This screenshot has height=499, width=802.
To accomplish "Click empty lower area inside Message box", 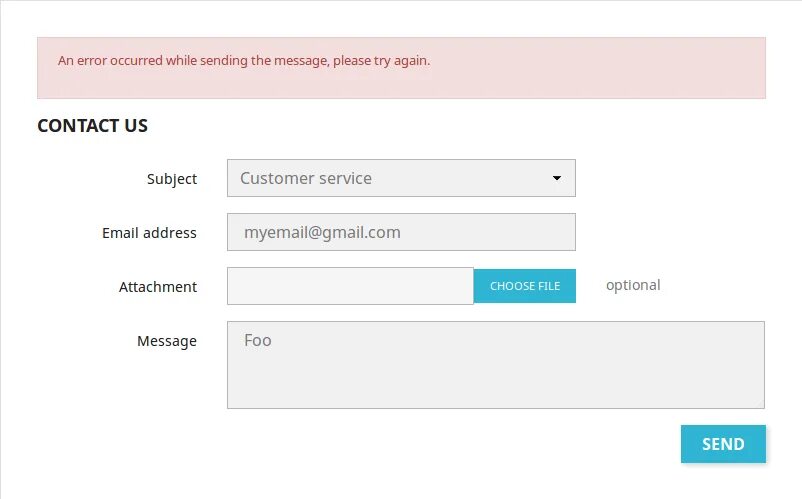I will [495, 390].
